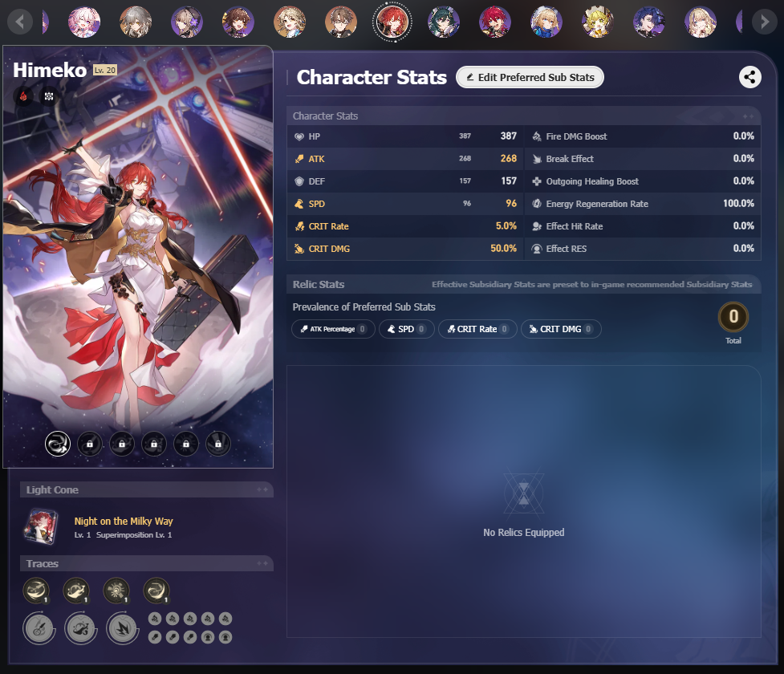
Task: Click the last small Effect RES trace node
Action: (225, 637)
